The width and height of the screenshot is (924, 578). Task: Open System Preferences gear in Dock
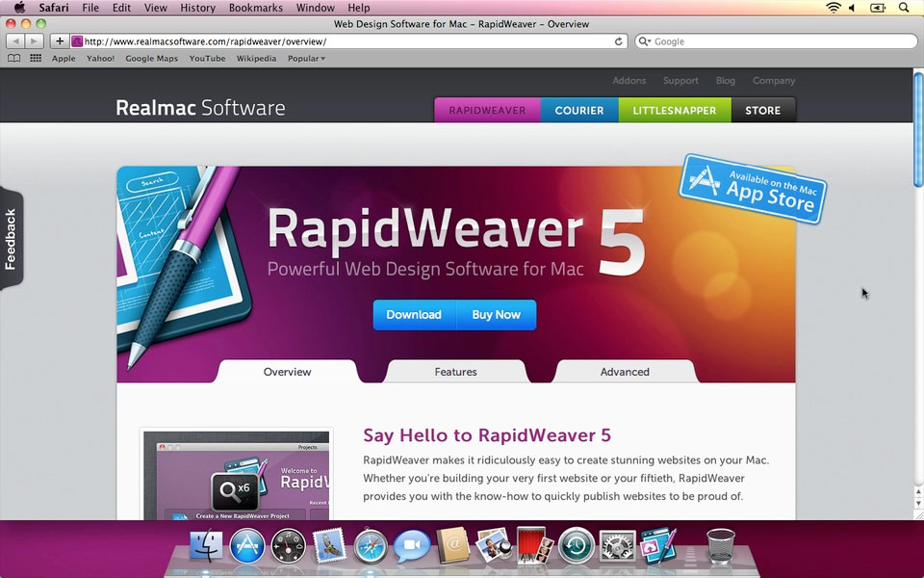(x=618, y=545)
